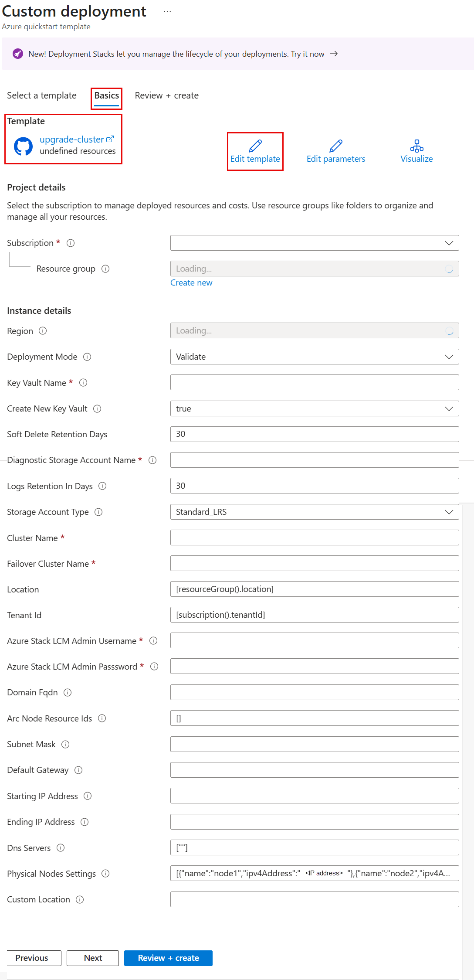Click the info icon beside Subscription
This screenshot has height=980, width=474.
point(71,243)
